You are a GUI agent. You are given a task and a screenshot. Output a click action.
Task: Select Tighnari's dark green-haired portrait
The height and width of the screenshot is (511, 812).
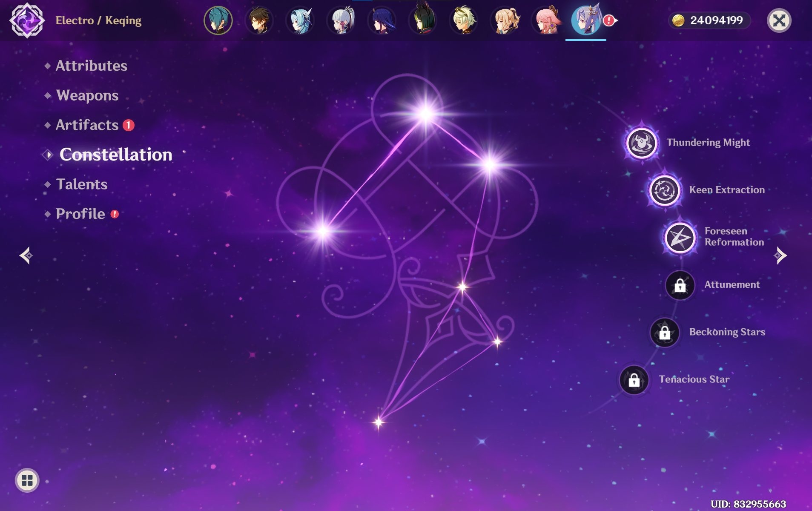point(423,20)
